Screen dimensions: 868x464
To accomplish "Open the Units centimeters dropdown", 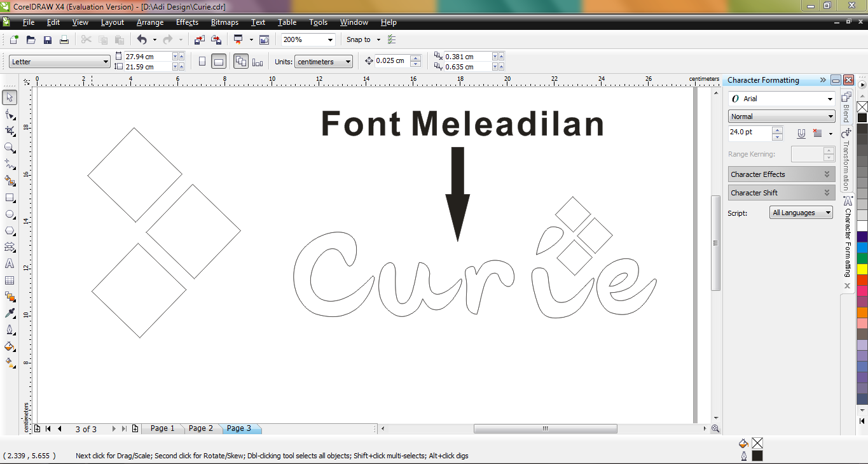I will [x=348, y=62].
